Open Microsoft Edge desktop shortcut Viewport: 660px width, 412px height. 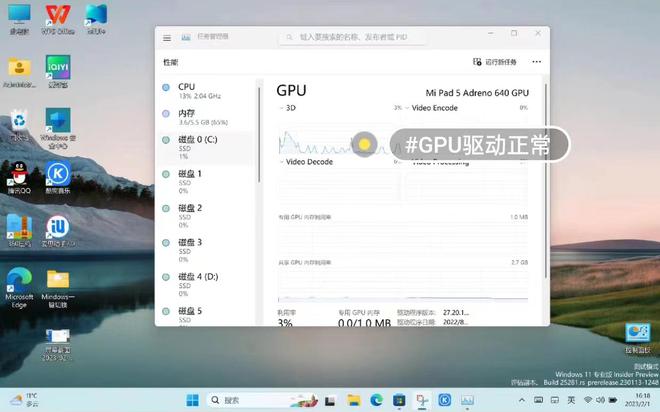tap(19, 287)
